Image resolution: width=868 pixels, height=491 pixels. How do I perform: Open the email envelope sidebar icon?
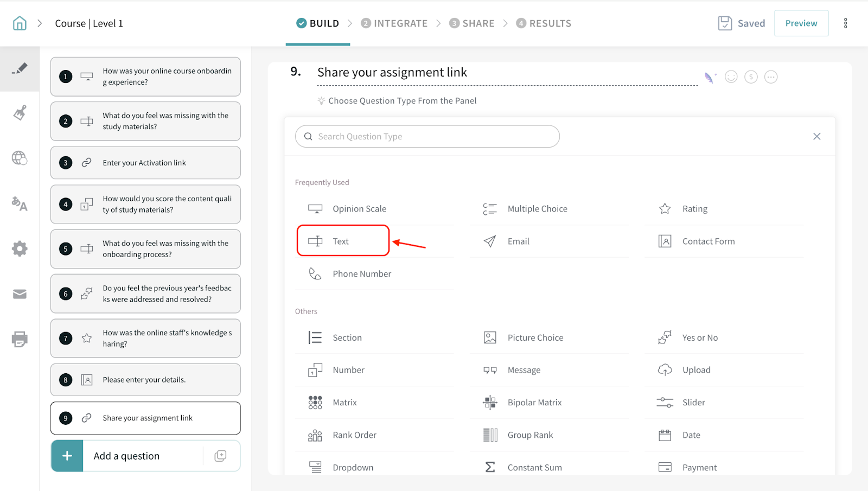20,294
